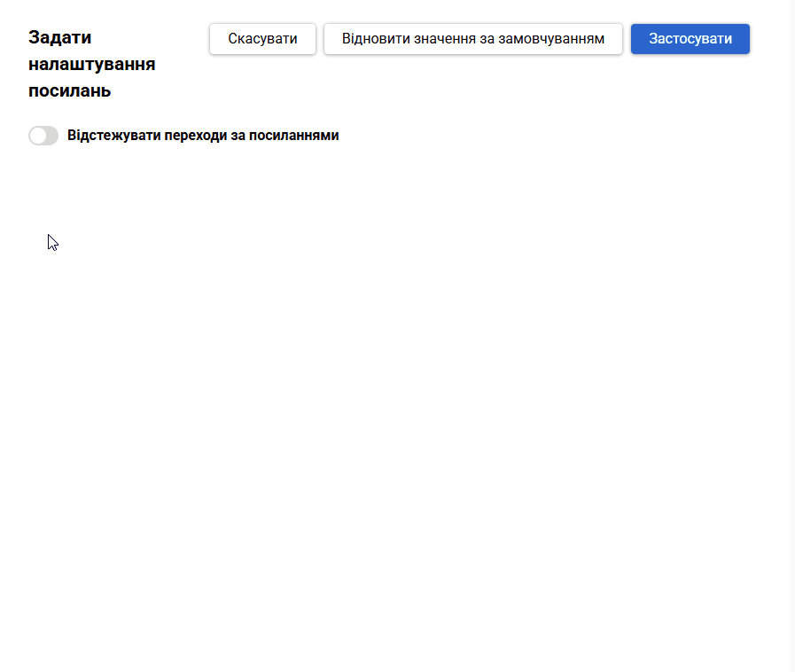
Task: Click the label Відстежувати переходи за посиланнями
Action: coord(203,136)
